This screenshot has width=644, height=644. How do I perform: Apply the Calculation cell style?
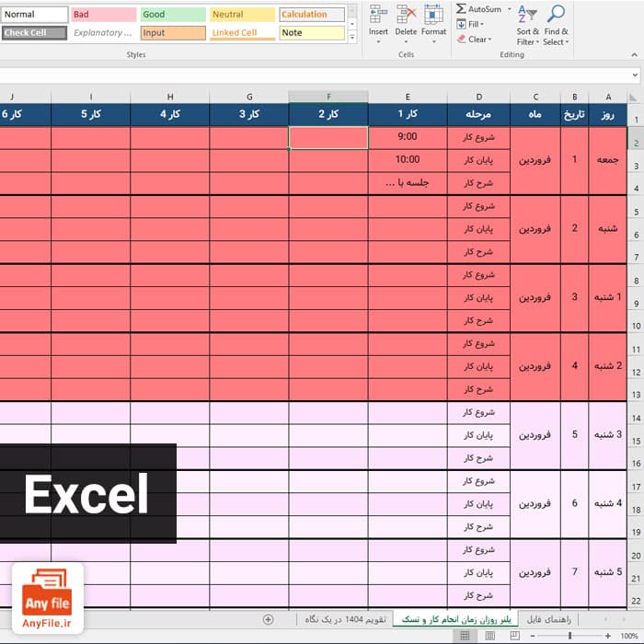pos(312,15)
